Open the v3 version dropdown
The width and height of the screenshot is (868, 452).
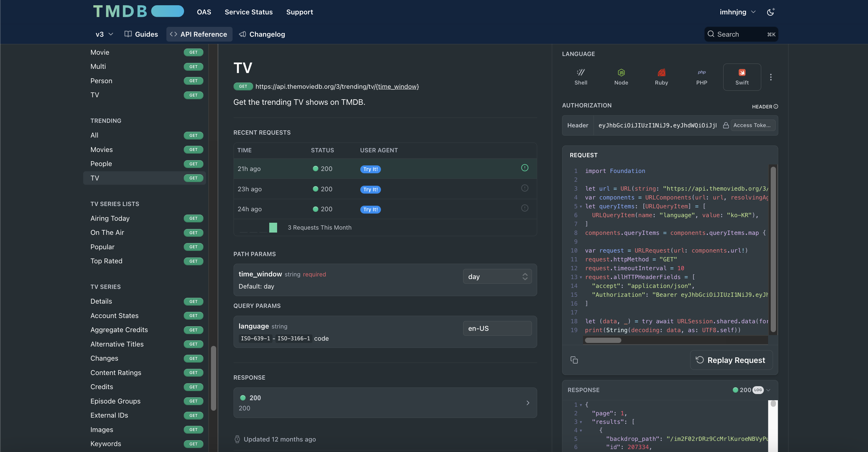point(104,34)
